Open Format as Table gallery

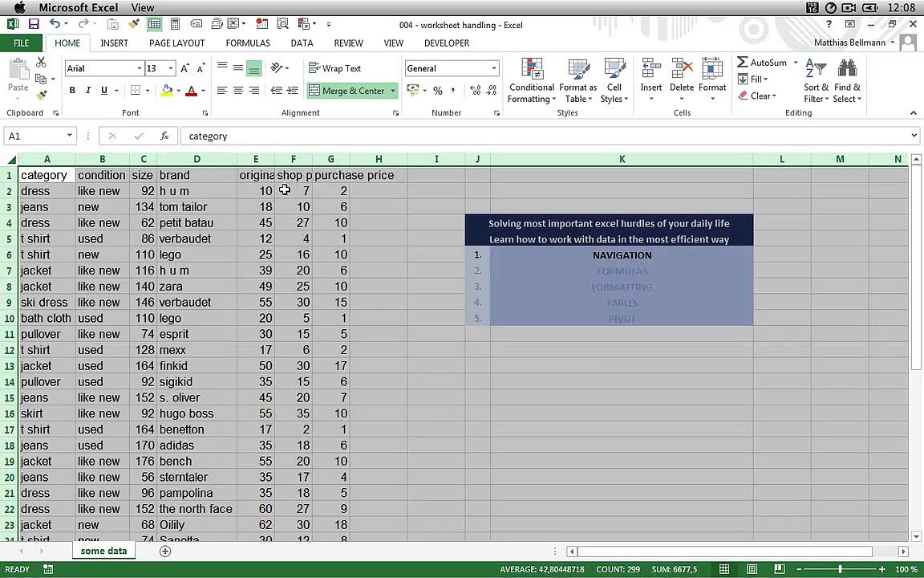tap(577, 81)
